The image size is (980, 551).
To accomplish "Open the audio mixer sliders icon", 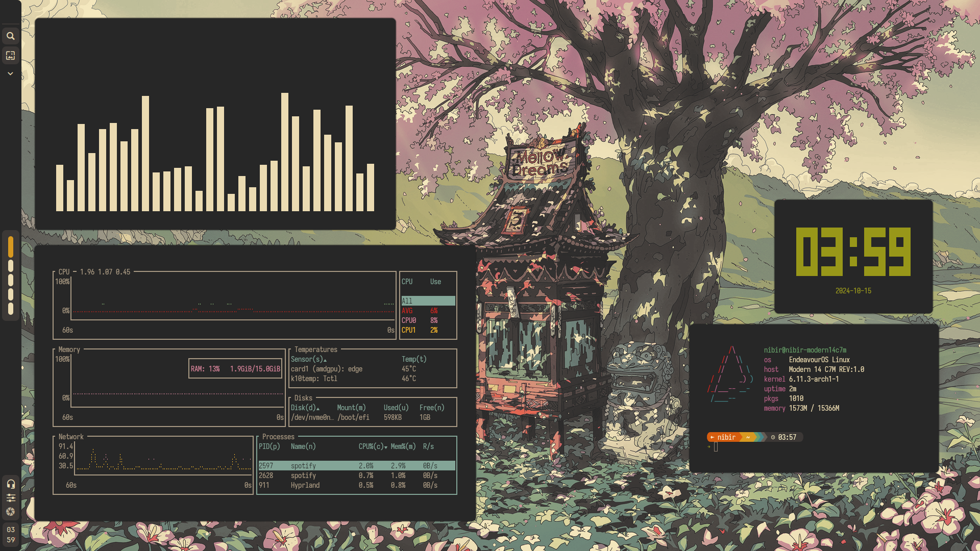I will [10, 497].
